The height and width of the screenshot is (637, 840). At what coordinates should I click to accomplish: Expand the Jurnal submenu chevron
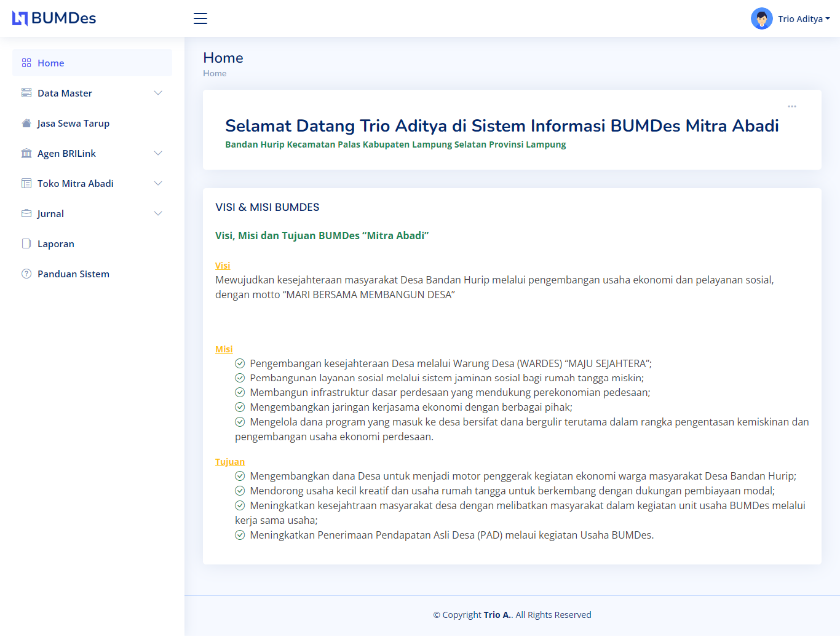(x=158, y=213)
